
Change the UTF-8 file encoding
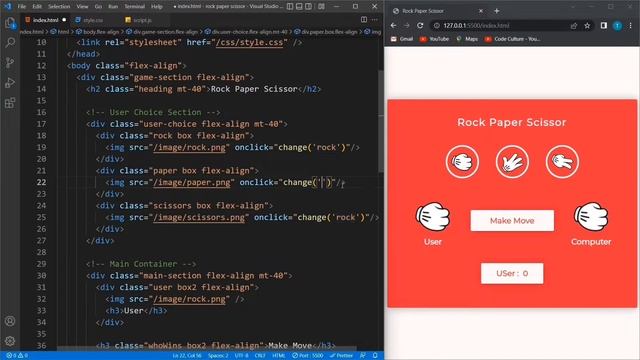242,356
